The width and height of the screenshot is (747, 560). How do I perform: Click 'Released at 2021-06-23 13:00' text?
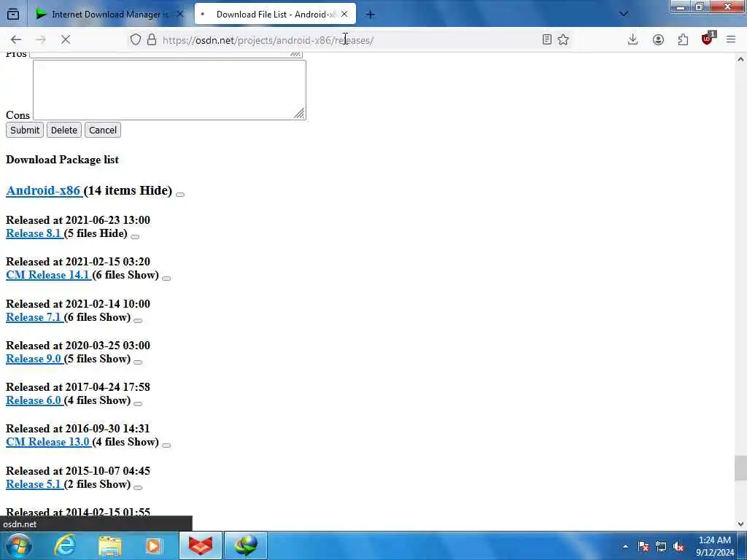pos(77,220)
